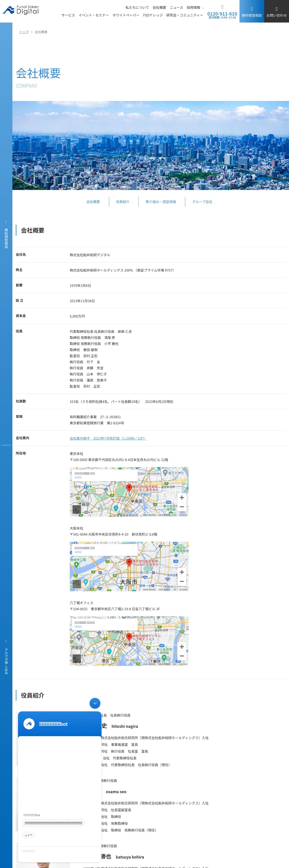Select 設立 date 2013年11月28日

(x=82, y=301)
